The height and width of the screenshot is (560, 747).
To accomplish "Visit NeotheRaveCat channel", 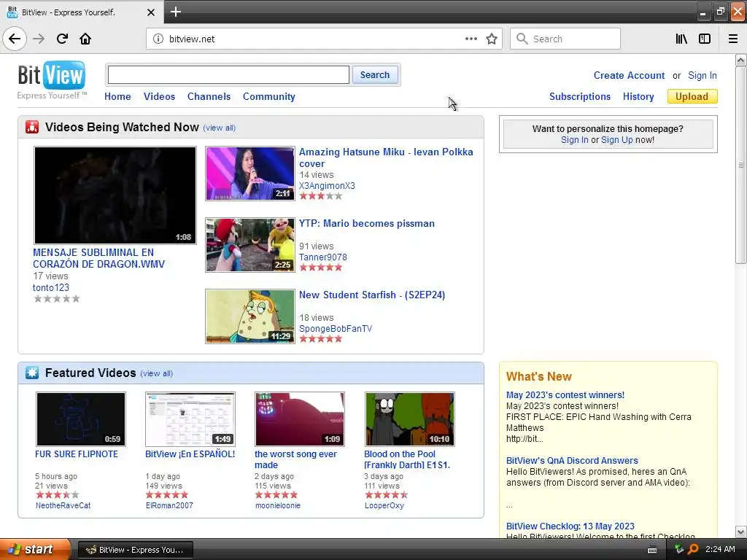I will point(63,505).
